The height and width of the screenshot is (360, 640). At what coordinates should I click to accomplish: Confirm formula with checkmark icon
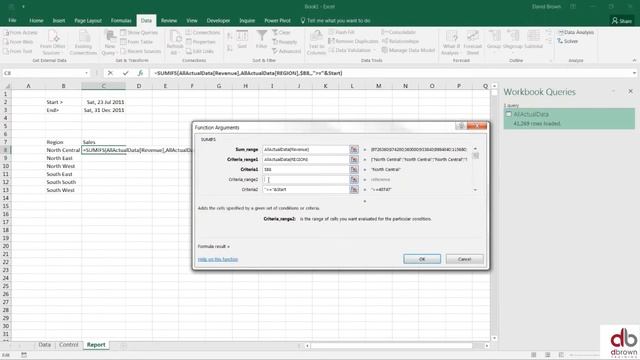click(125, 73)
